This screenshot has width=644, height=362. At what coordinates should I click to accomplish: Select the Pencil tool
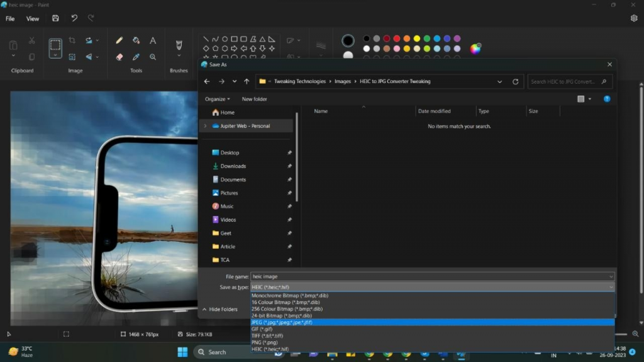point(119,40)
